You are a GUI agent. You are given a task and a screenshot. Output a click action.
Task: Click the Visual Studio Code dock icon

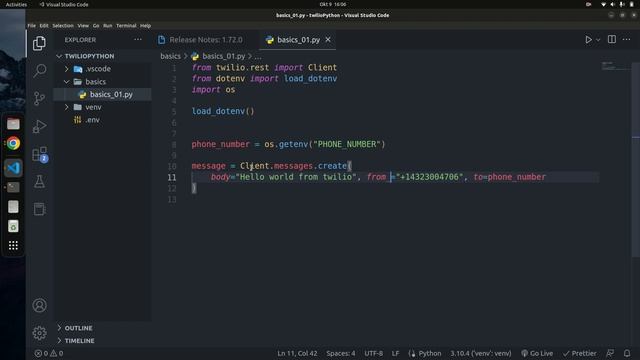coord(13,168)
